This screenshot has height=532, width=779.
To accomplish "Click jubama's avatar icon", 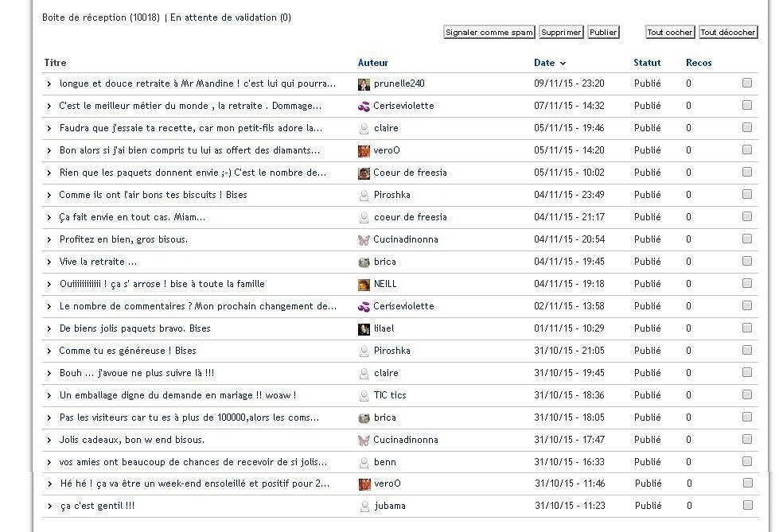I will 364,507.
